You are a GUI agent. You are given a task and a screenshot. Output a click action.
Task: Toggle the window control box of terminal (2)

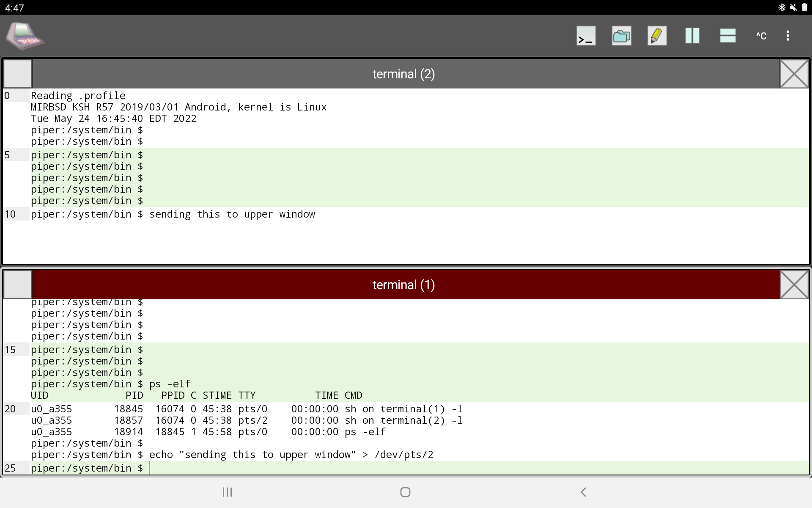coord(17,73)
